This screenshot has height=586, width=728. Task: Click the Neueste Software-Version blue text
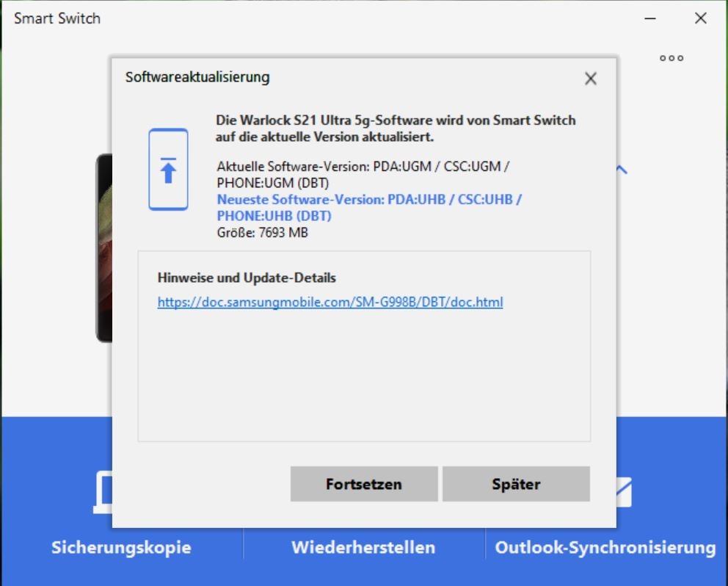click(x=369, y=208)
